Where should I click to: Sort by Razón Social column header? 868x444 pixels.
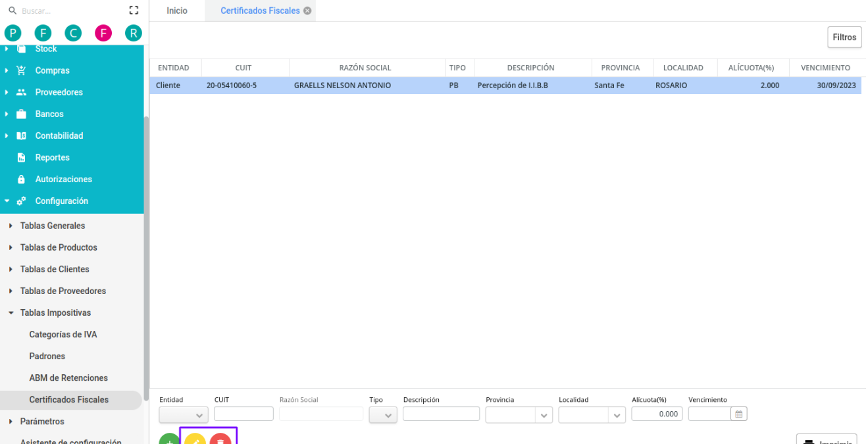365,68
